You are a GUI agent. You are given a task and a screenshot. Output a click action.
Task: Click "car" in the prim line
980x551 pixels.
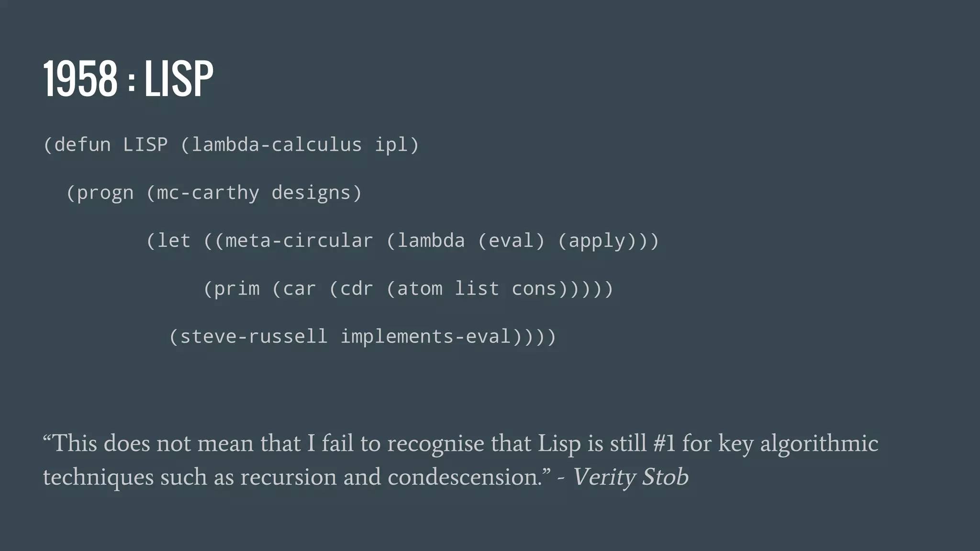(x=300, y=289)
